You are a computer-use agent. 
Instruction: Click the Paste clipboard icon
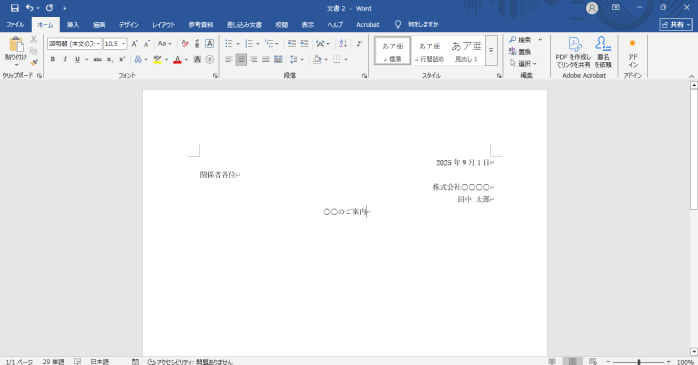click(16, 45)
